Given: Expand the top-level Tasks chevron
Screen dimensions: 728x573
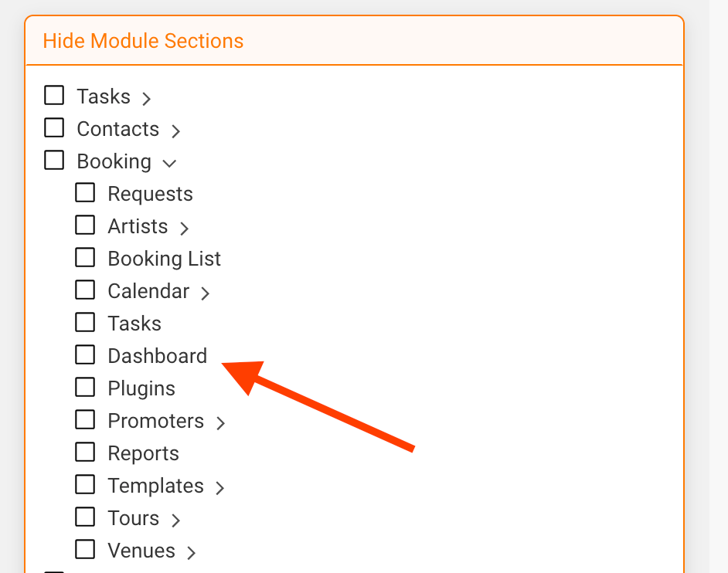Looking at the screenshot, I should tap(146, 98).
